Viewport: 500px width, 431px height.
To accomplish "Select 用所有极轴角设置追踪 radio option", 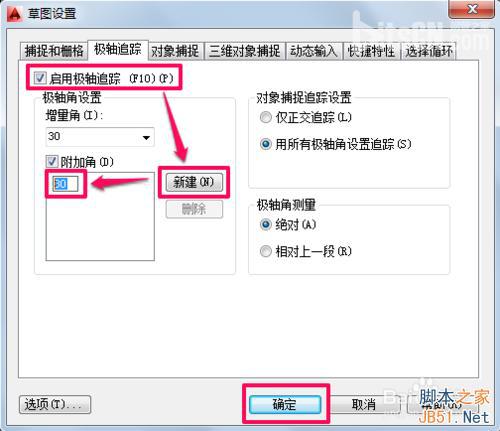I will coord(266,144).
